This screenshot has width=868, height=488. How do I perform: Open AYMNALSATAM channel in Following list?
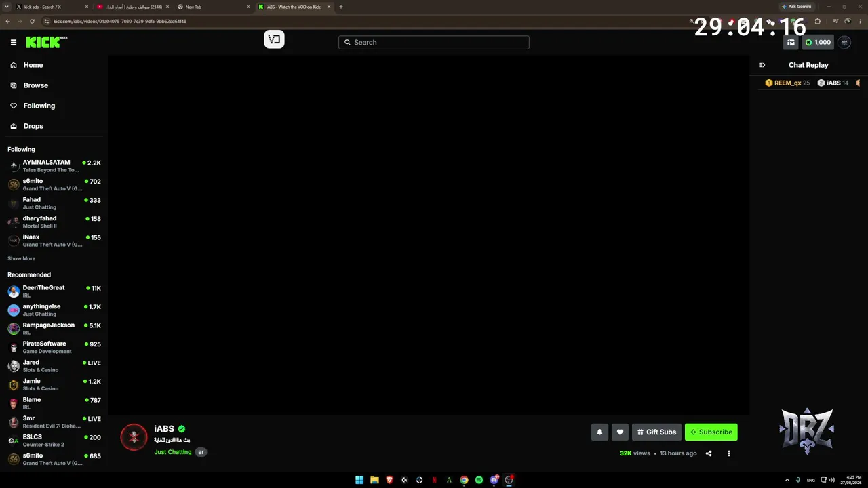54,166
